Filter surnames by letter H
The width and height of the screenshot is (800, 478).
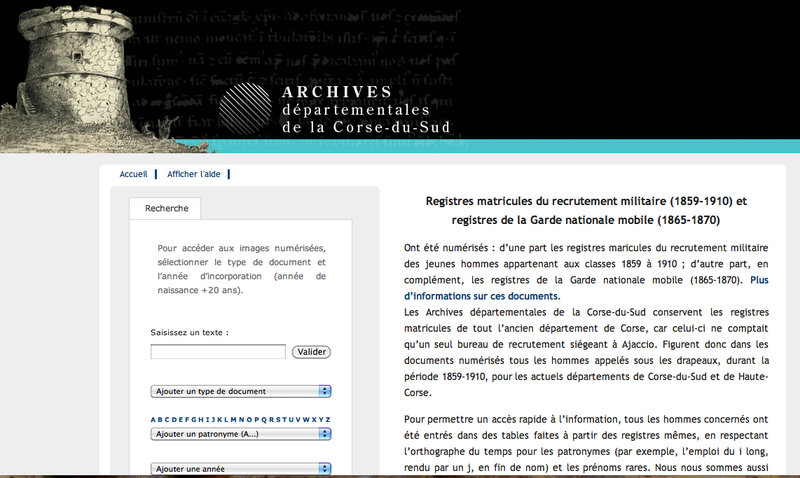pyautogui.click(x=201, y=419)
